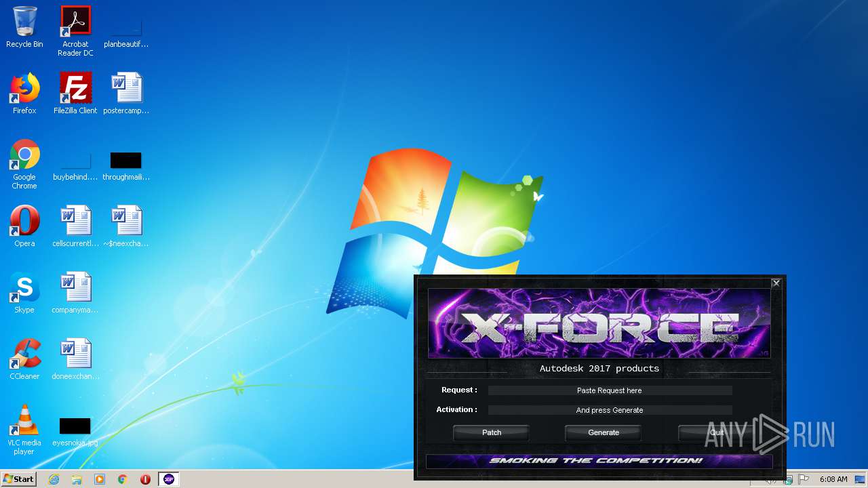Open Chrome from the taskbar
868x488 pixels.
(123, 479)
